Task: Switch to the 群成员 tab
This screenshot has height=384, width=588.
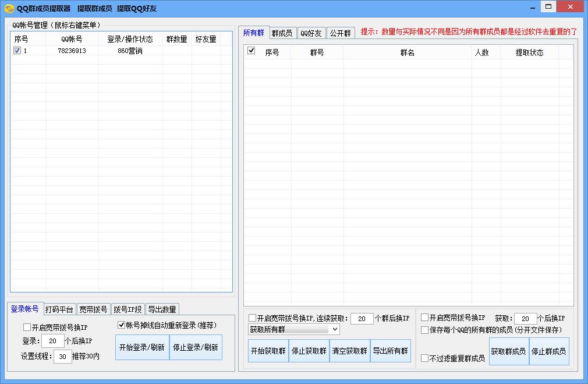Action: point(282,33)
